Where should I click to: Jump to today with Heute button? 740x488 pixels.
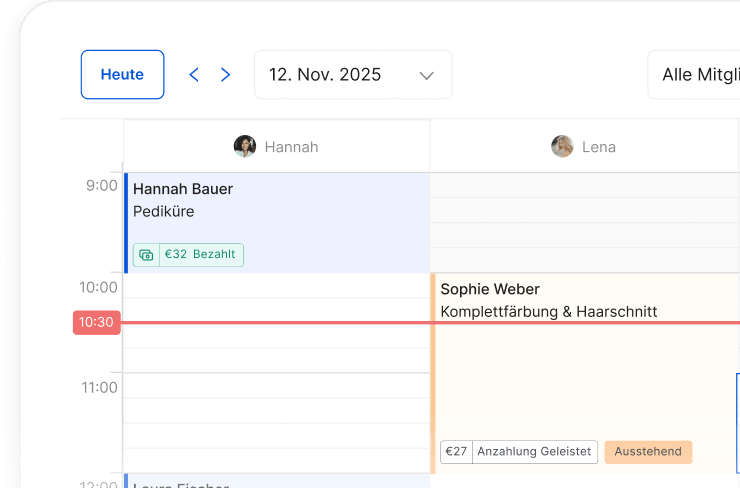[122, 75]
